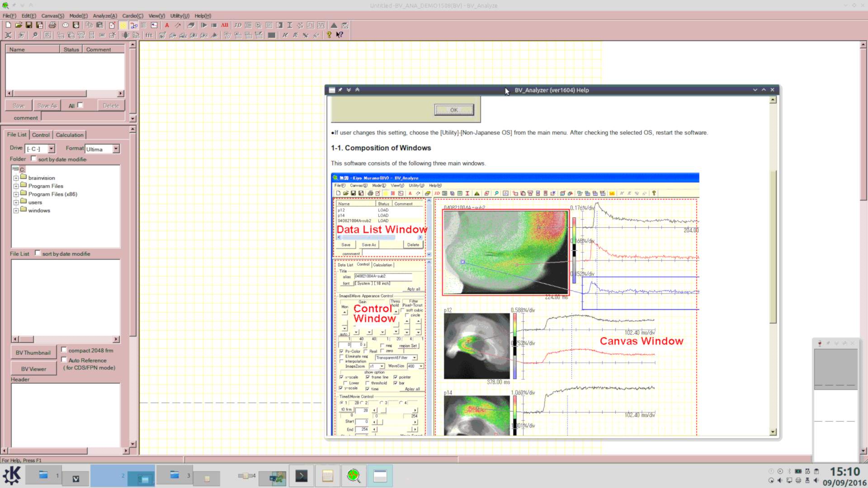Check the Auto Reference option

click(x=64, y=360)
